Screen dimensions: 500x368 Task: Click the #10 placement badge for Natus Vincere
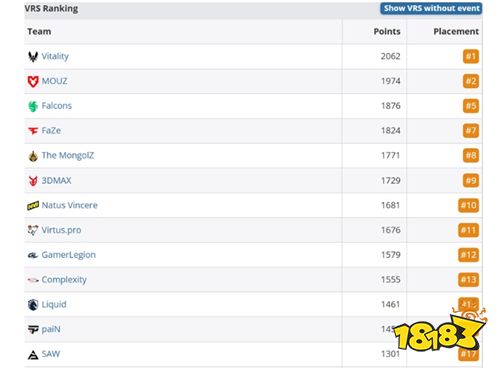pos(468,205)
